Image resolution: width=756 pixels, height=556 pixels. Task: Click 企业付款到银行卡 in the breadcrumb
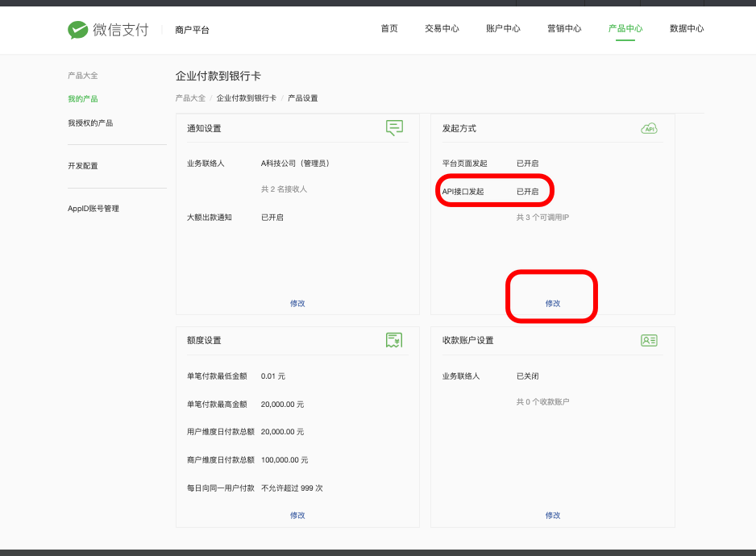tap(246, 98)
